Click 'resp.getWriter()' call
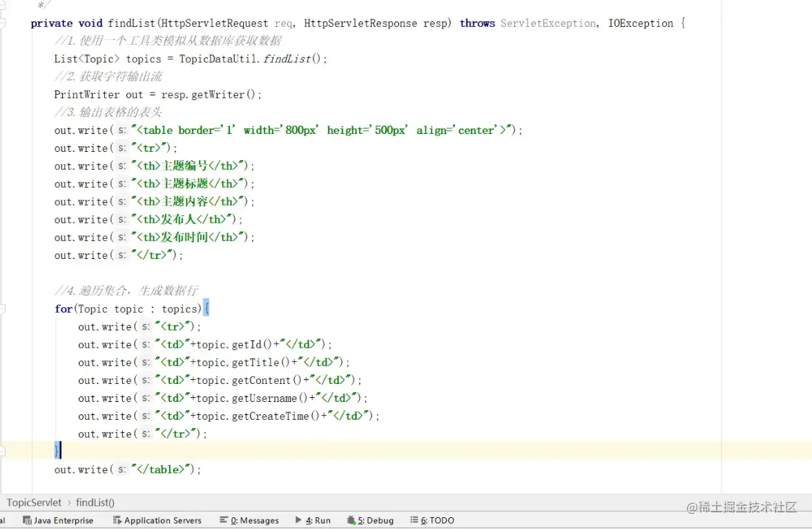The image size is (812, 529). coord(209,95)
